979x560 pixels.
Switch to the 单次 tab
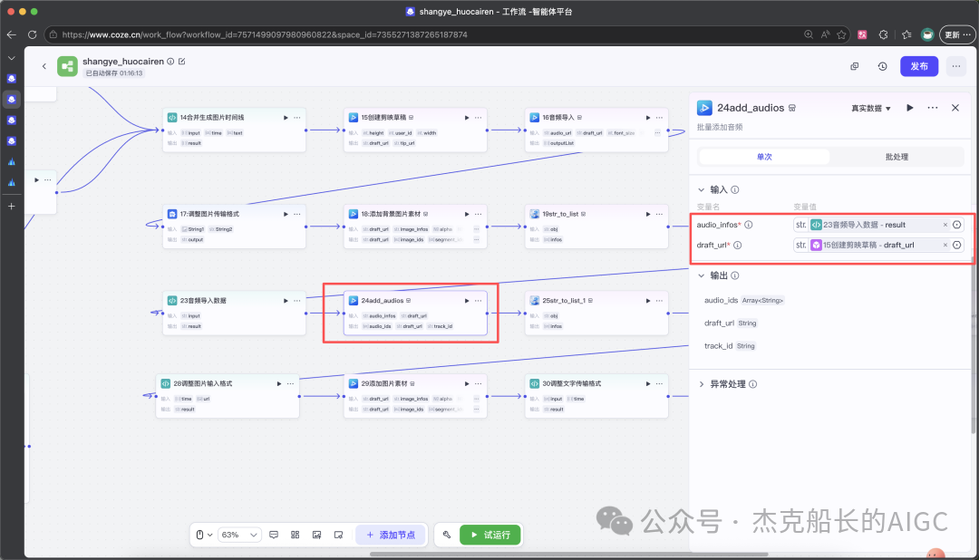point(764,157)
